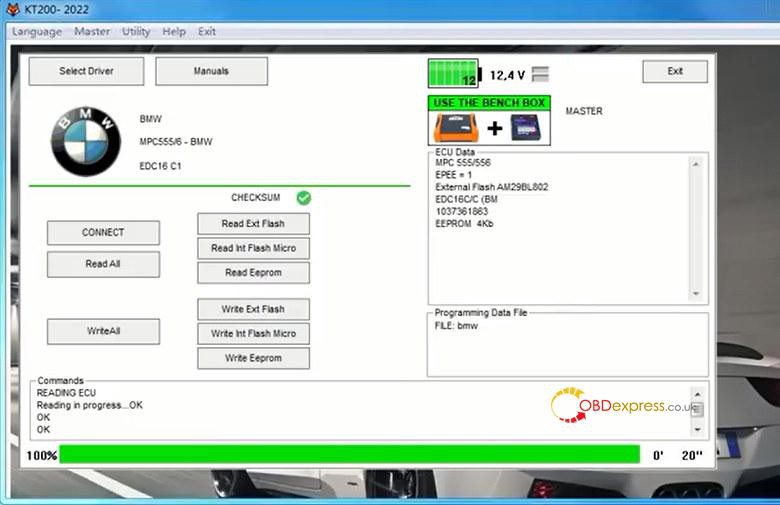The image size is (780, 505).
Task: Click the green 100% progress bar
Action: pos(350,454)
